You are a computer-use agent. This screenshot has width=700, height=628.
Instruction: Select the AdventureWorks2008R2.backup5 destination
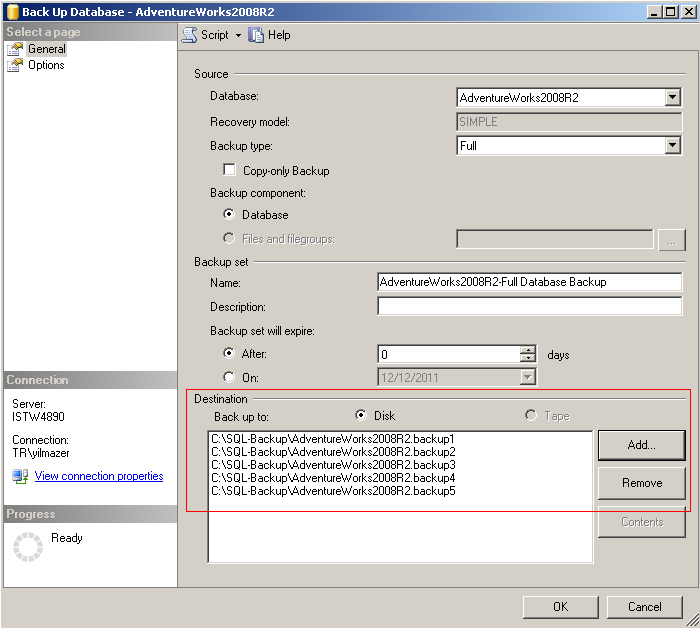333,491
